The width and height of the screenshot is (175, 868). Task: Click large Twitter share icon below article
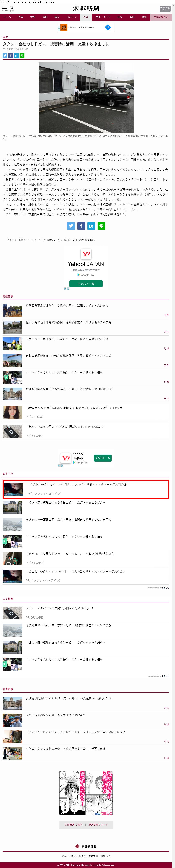click(71, 226)
